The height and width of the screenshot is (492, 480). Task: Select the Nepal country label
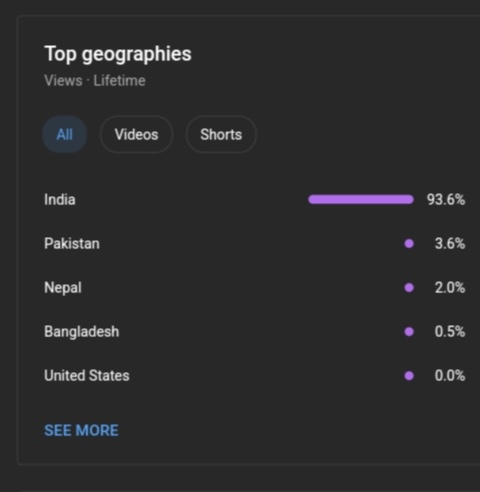pyautogui.click(x=63, y=288)
